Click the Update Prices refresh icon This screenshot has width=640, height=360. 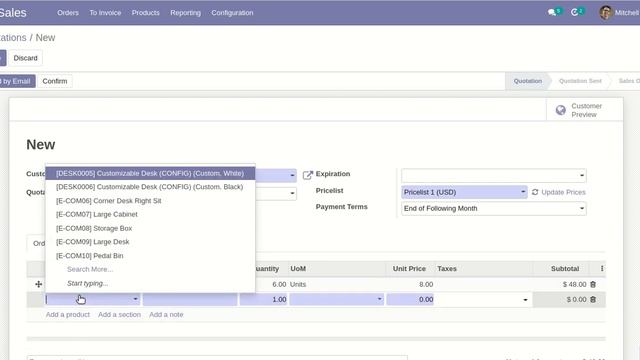[x=535, y=192]
